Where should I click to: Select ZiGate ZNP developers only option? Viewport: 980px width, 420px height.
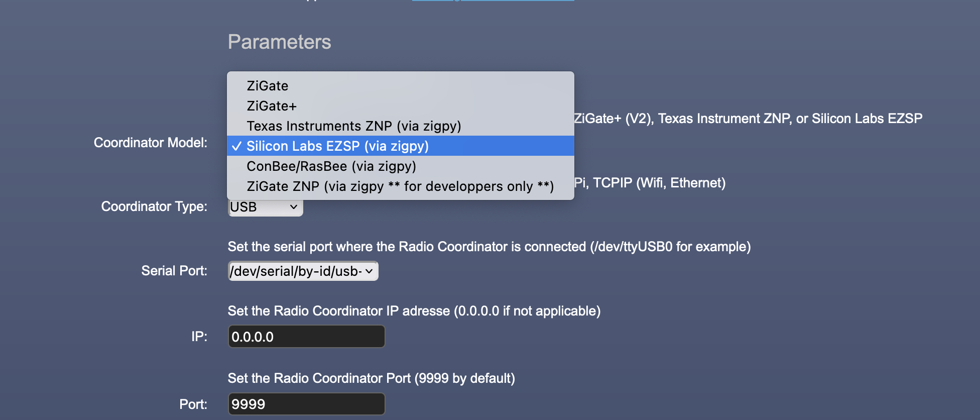pos(400,186)
